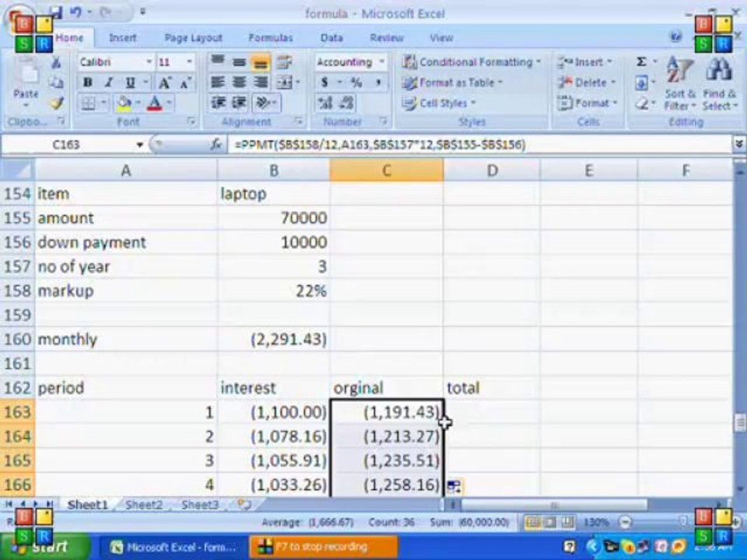The image size is (747, 560).
Task: Open the Font Color dropdown arrow
Action: coord(169,103)
